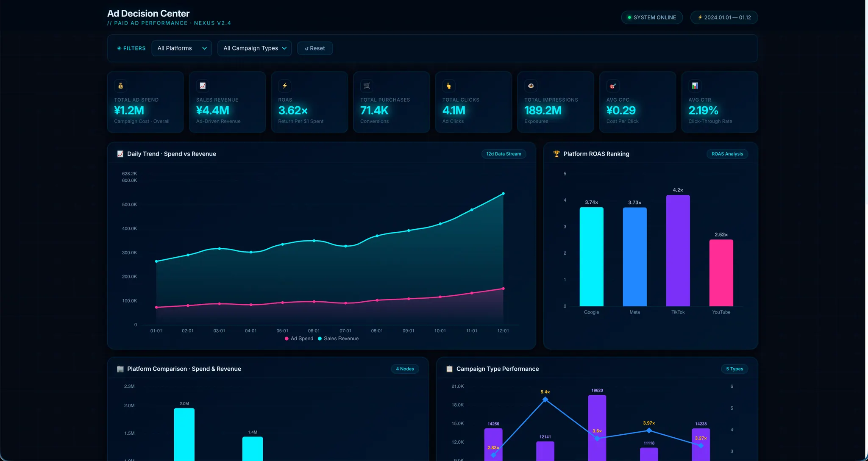Click the chart icon on Sales Revenue card

[x=203, y=86]
